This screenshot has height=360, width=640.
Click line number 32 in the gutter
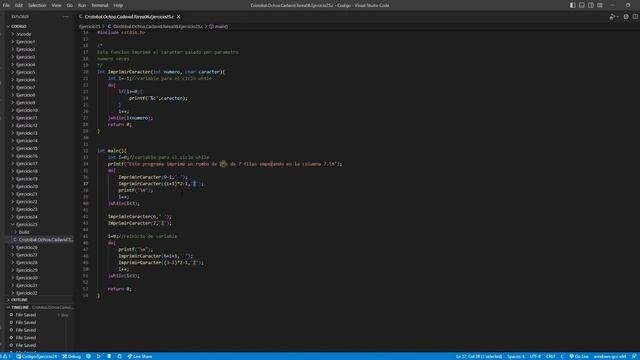[86, 151]
